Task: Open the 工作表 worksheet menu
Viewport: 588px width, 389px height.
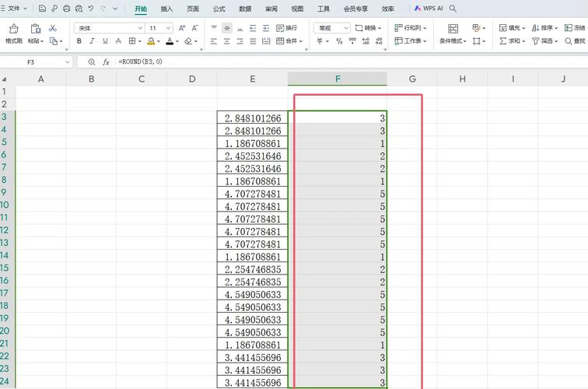Action: point(410,41)
